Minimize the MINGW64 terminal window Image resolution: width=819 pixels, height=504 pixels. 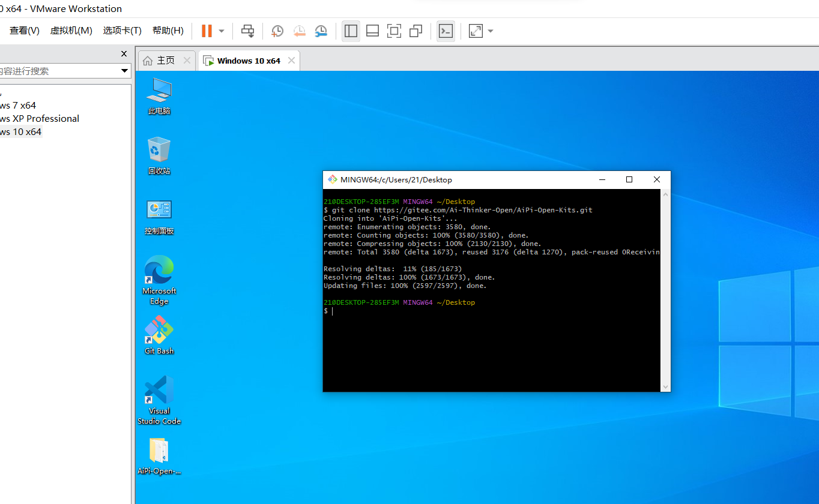[602, 179]
